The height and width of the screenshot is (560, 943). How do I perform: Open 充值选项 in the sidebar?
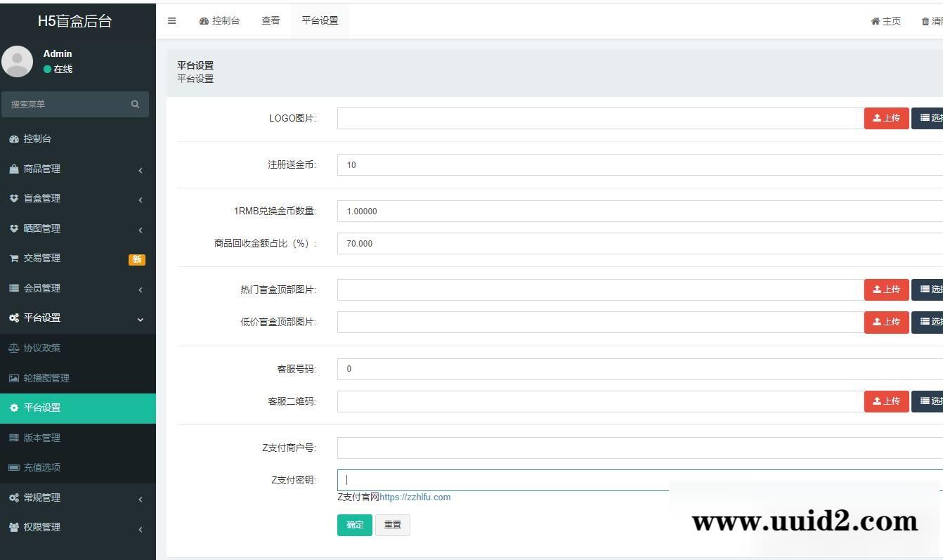pos(41,467)
